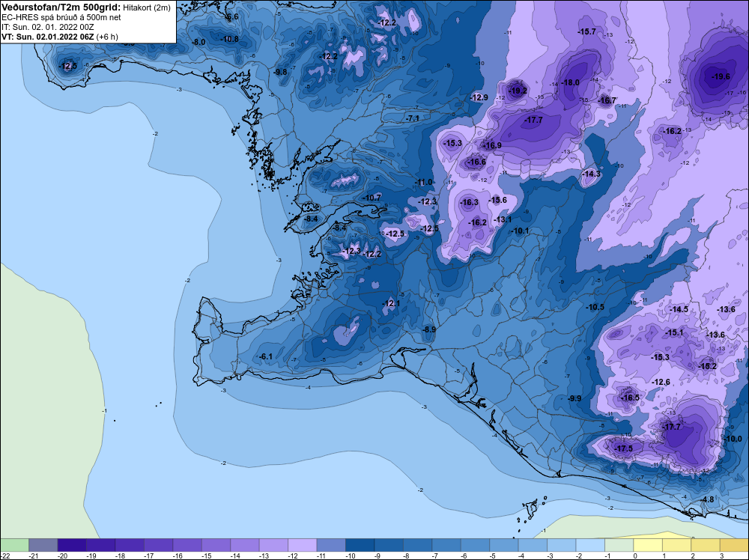This screenshot has width=749, height=560.
Task: Click the -10.7 temperature value
Action: [372, 198]
